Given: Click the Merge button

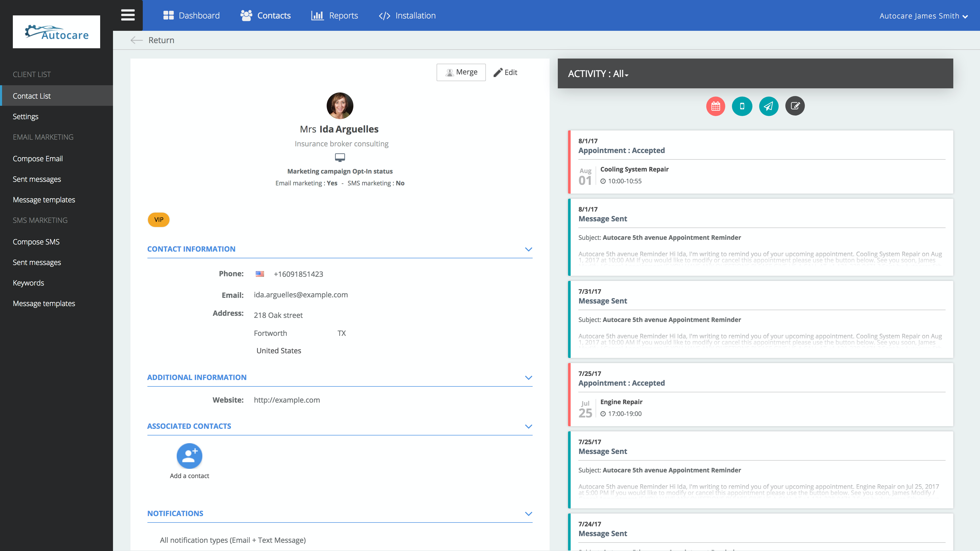Looking at the screenshot, I should point(461,72).
